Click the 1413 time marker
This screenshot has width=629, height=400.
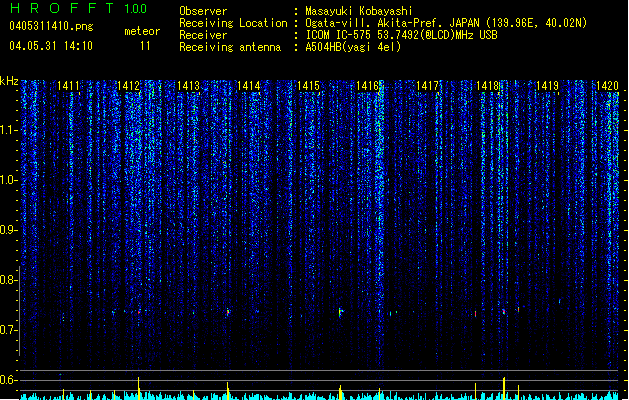pos(188,86)
